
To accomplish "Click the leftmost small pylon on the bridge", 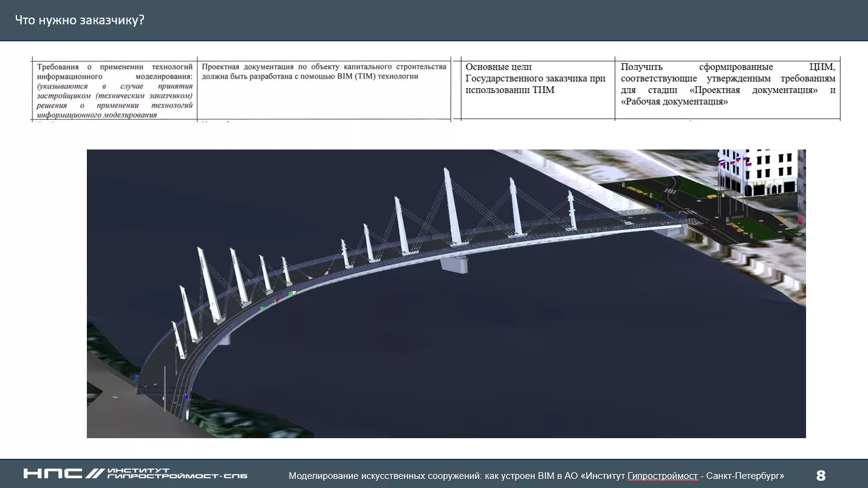I will 178,340.
